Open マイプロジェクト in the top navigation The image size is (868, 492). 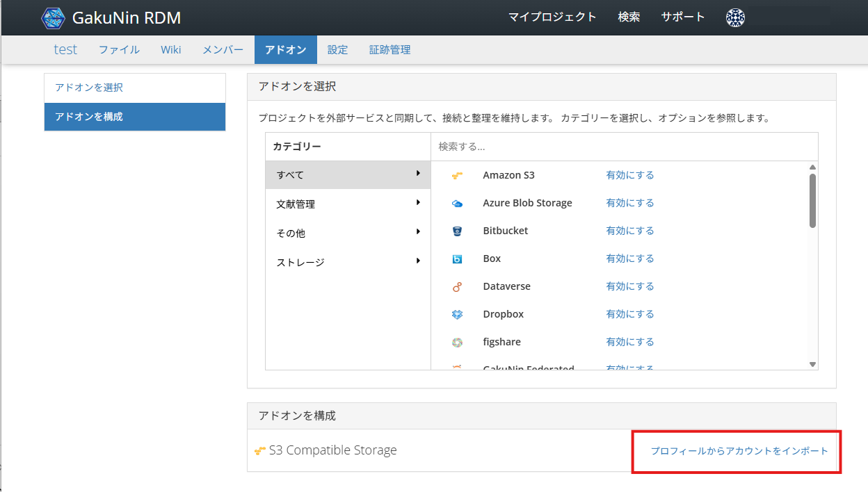coord(552,17)
